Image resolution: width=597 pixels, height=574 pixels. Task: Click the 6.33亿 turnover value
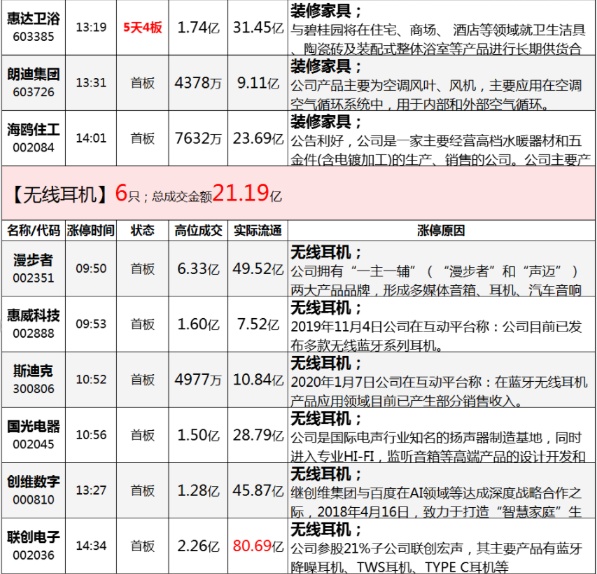pos(198,269)
